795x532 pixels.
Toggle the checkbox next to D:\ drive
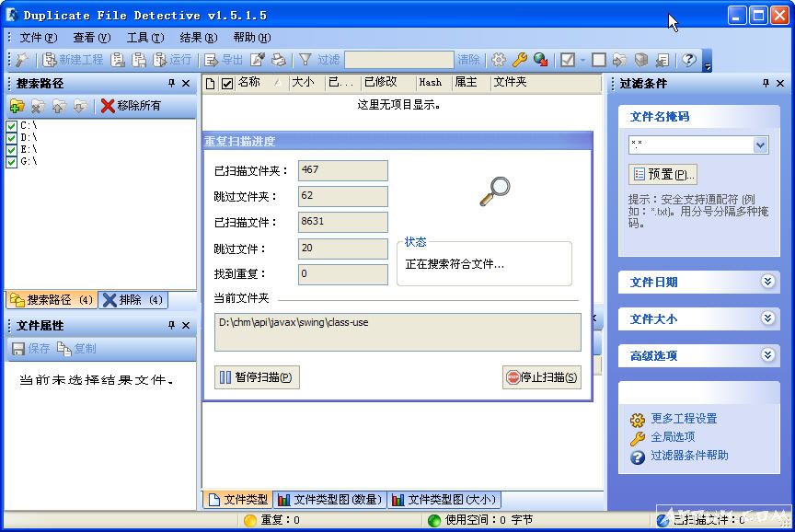[x=10, y=136]
